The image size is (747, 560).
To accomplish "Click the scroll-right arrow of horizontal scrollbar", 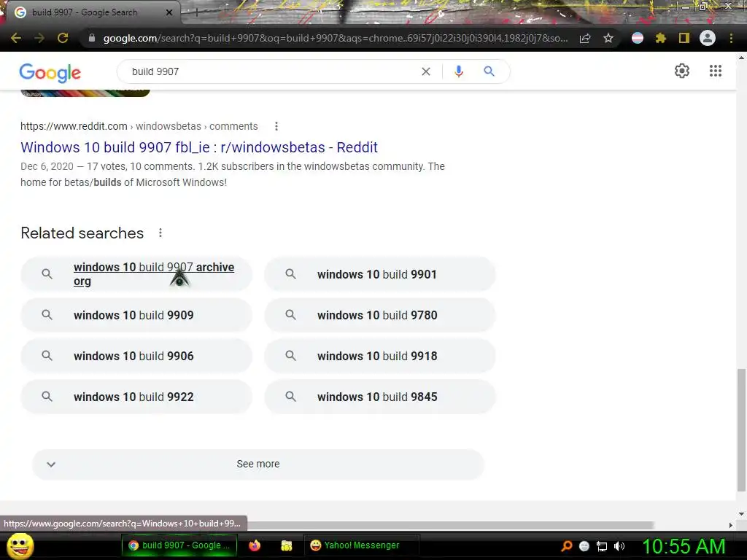I will pos(731,525).
